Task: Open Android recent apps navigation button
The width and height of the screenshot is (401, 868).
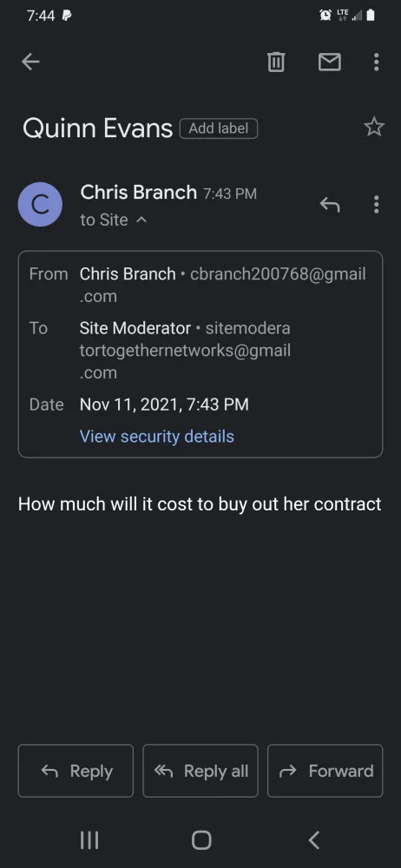Action: pos(89,839)
